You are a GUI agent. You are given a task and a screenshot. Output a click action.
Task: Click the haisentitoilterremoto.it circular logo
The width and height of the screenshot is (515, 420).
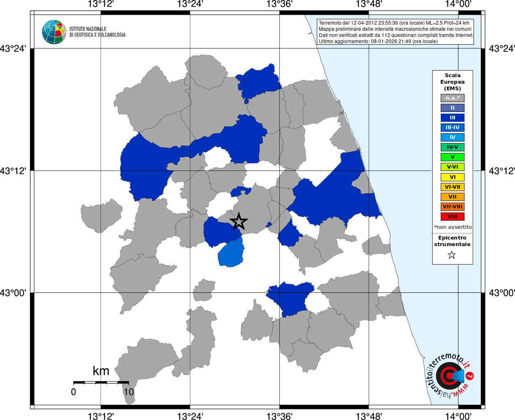(x=449, y=375)
